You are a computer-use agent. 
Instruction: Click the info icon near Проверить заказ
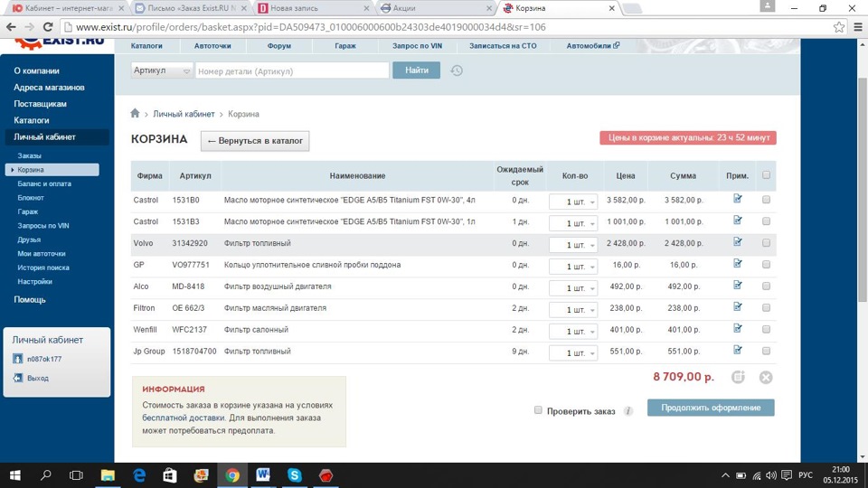[x=627, y=410]
